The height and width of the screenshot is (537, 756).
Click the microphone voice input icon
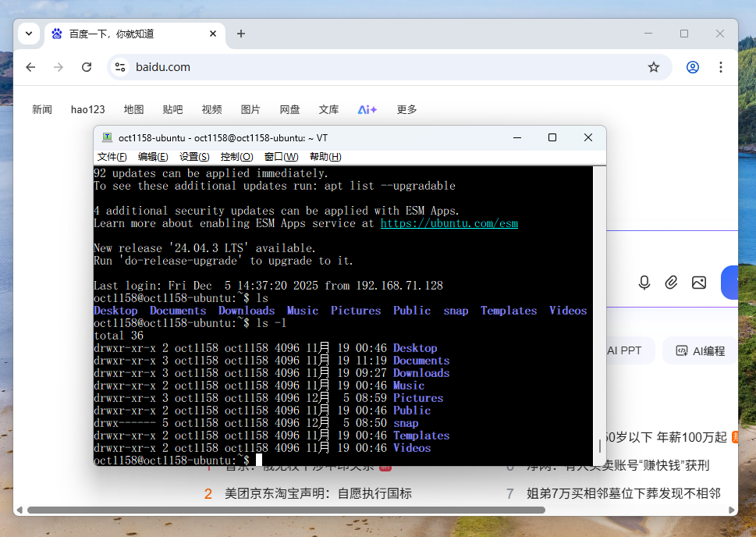[644, 283]
